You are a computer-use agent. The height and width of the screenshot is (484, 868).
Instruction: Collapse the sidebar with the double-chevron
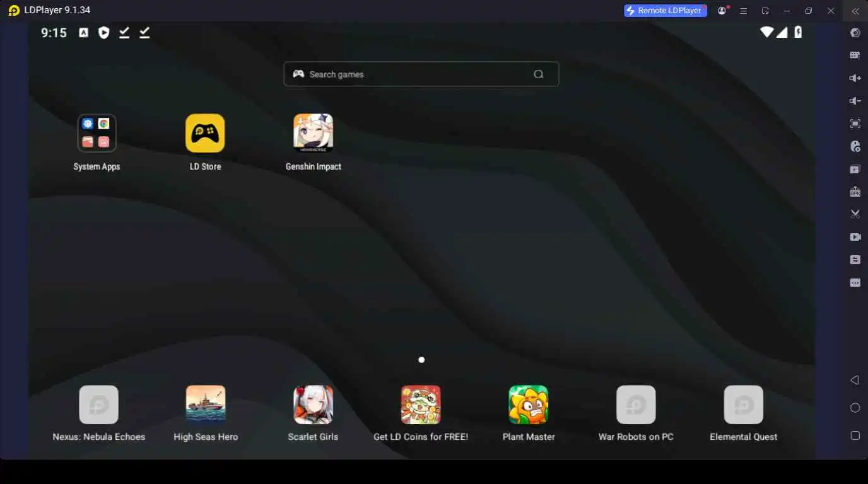point(855,11)
